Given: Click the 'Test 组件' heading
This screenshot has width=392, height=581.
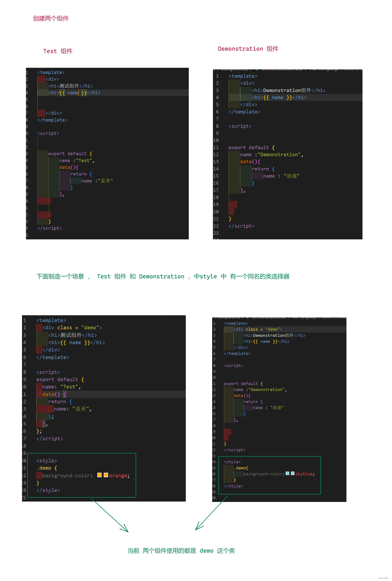Looking at the screenshot, I should pos(58,51).
